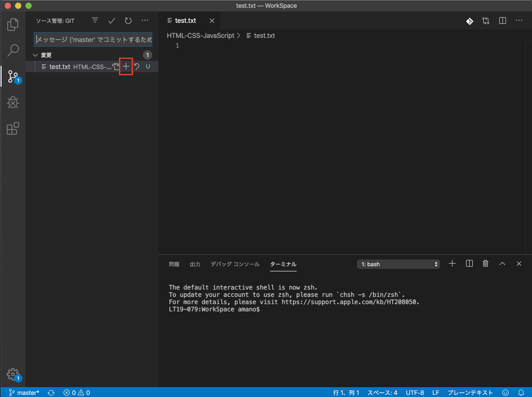Send feedback via smiley icon
The image size is (532, 397).
[x=506, y=393]
